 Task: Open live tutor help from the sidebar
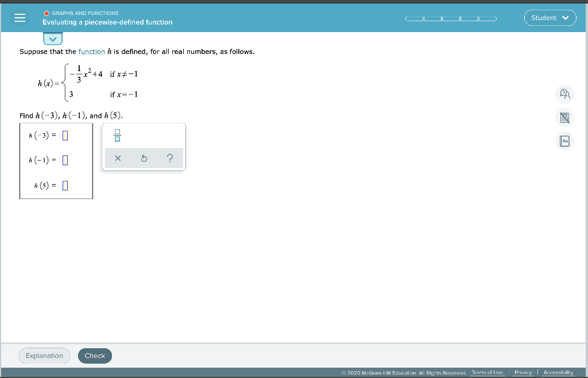564,94
